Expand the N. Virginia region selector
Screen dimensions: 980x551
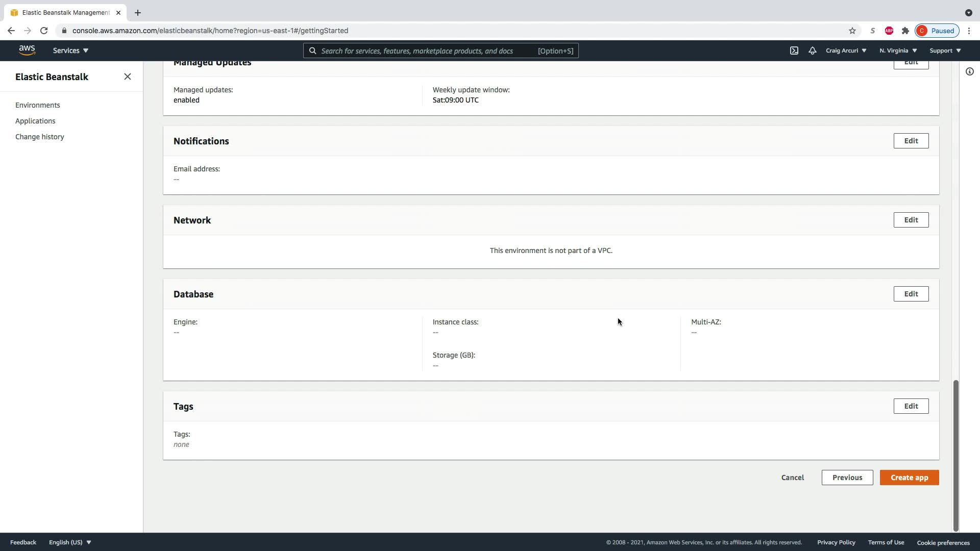(x=898, y=51)
